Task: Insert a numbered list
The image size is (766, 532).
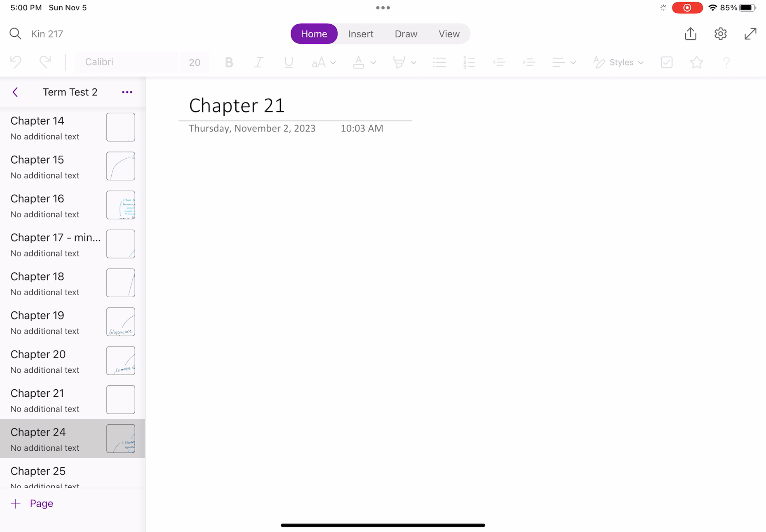Action: [x=469, y=62]
